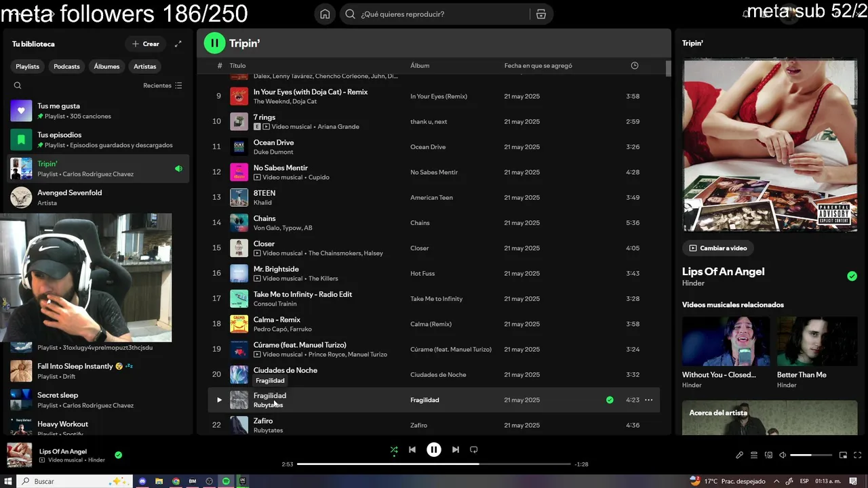Image resolution: width=868 pixels, height=488 pixels.
Task: Open the 'Acerca del artista' card
Action: coord(770,418)
